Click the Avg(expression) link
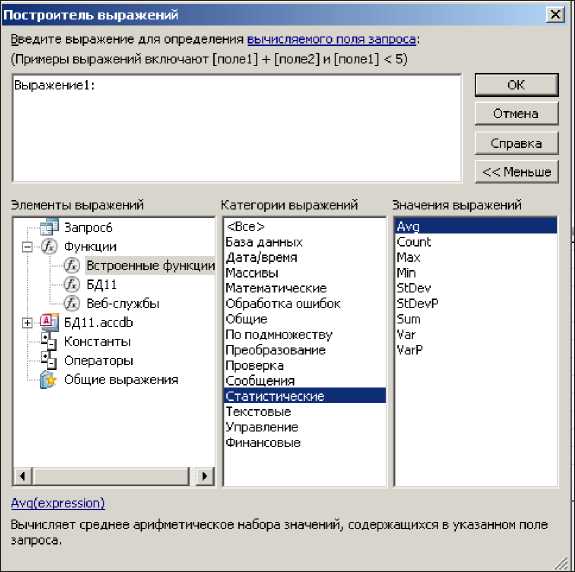 58,503
